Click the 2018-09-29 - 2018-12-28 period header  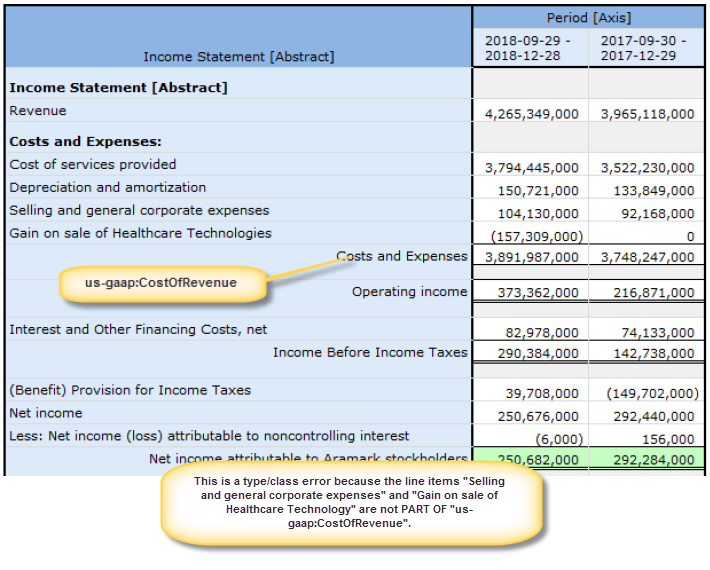click(528, 48)
